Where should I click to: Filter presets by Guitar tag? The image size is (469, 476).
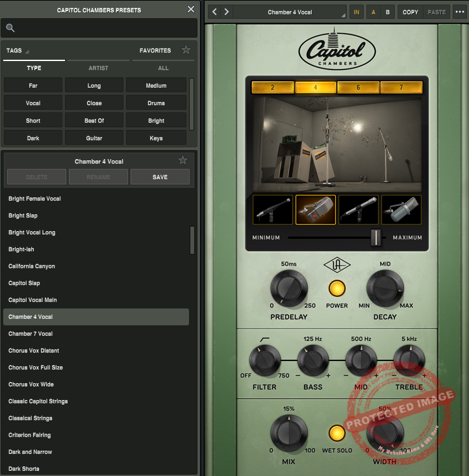(x=94, y=138)
